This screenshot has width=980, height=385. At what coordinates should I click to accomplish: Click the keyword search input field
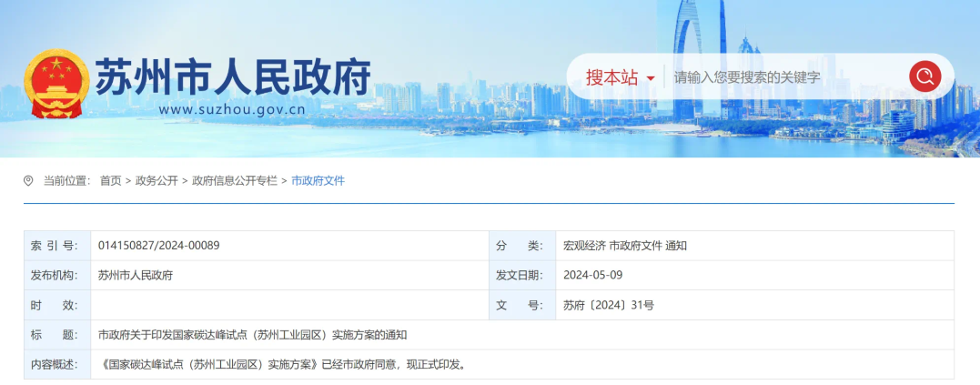786,77
